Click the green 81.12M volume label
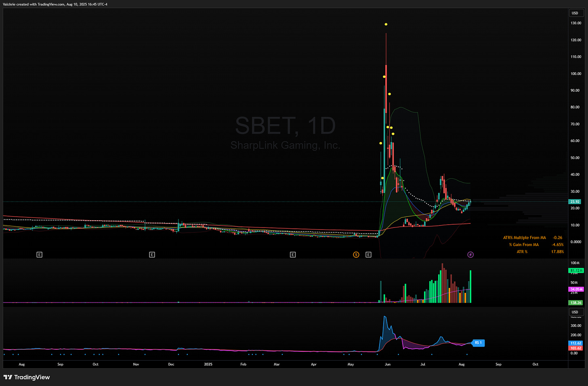The image size is (588, 386). pyautogui.click(x=576, y=271)
